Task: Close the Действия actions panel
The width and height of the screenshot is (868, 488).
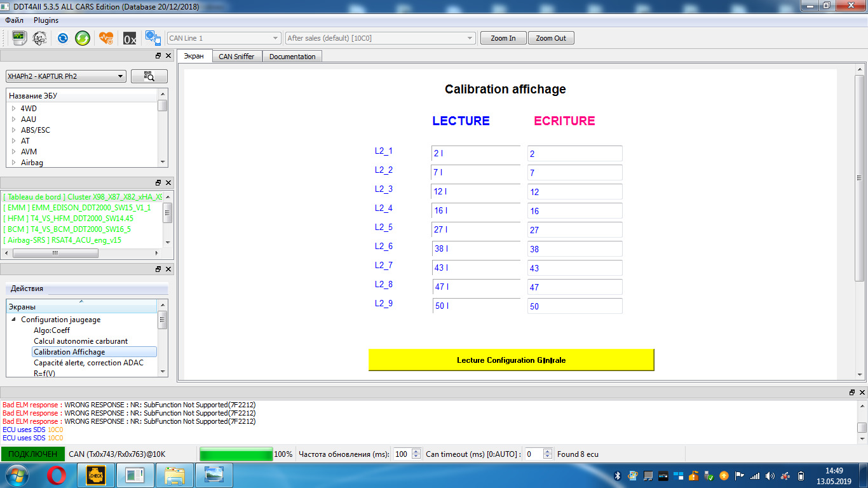Action: (168, 269)
